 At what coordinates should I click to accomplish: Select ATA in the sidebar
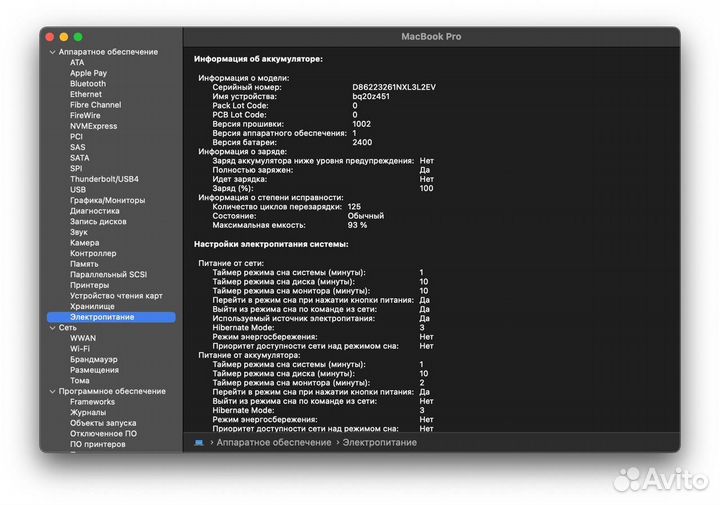pos(77,62)
